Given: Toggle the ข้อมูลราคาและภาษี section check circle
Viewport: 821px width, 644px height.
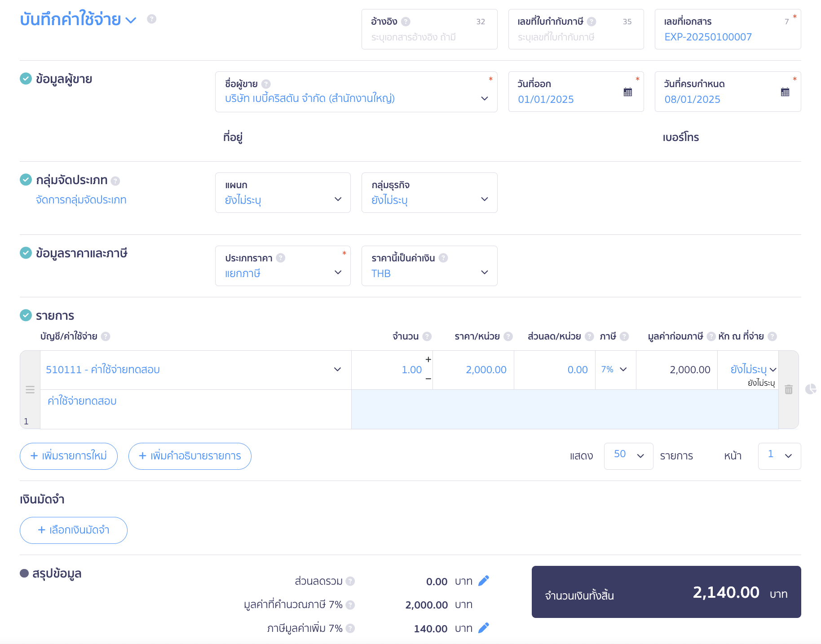Looking at the screenshot, I should [26, 253].
